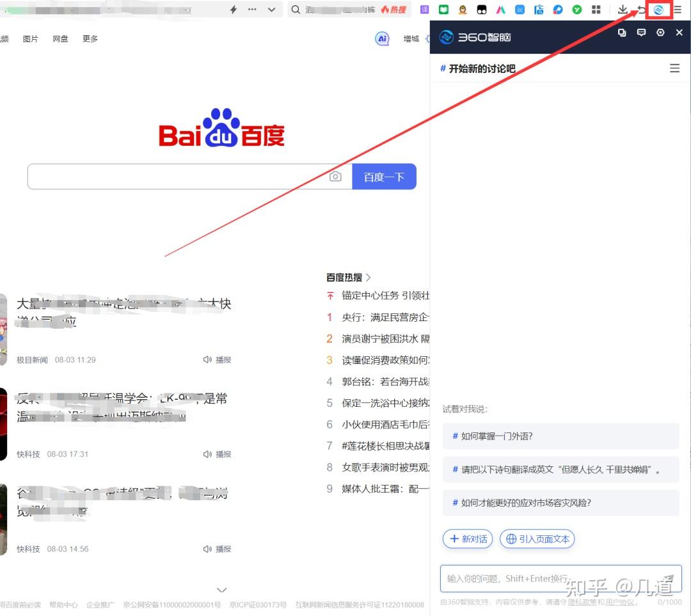This screenshot has height=616, width=691.
Task: Open the address bar search suggestions chevron
Action: (271, 10)
